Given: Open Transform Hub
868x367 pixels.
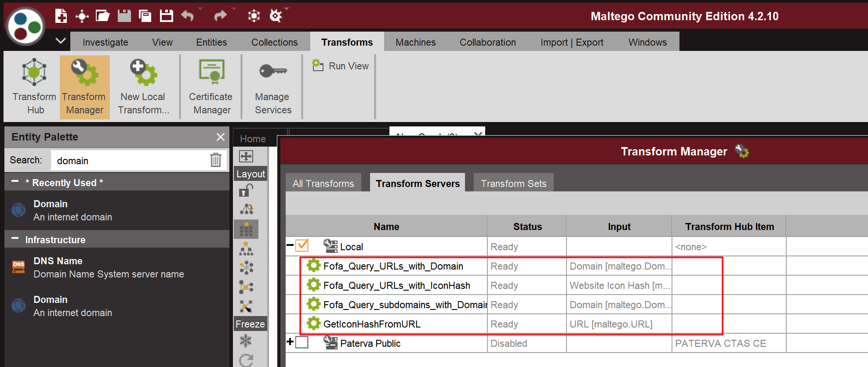Looking at the screenshot, I should click(x=34, y=87).
